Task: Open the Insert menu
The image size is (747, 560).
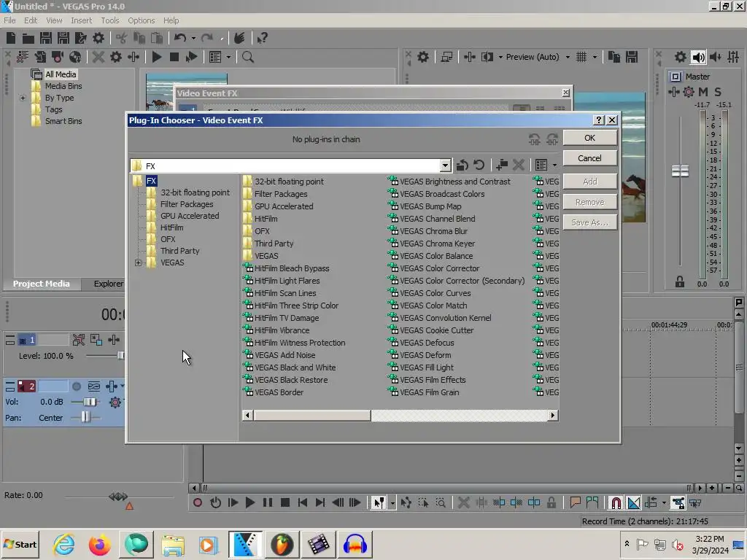Action: click(82, 20)
